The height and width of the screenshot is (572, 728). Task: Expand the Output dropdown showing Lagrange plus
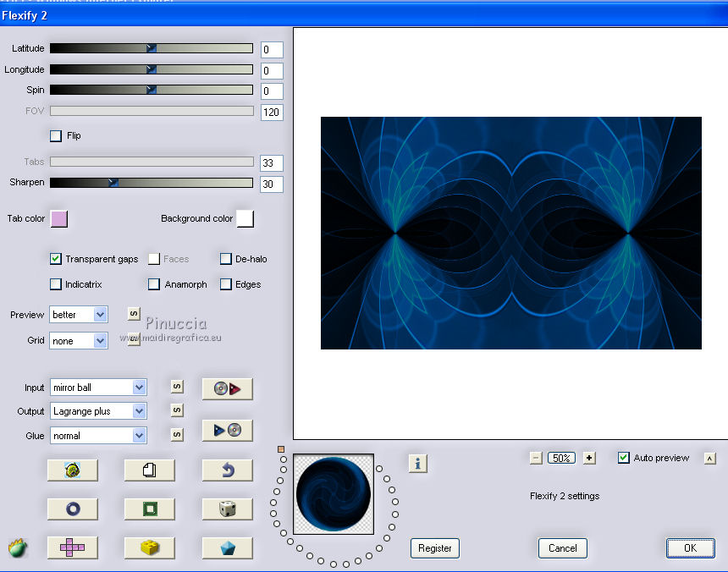pos(98,411)
